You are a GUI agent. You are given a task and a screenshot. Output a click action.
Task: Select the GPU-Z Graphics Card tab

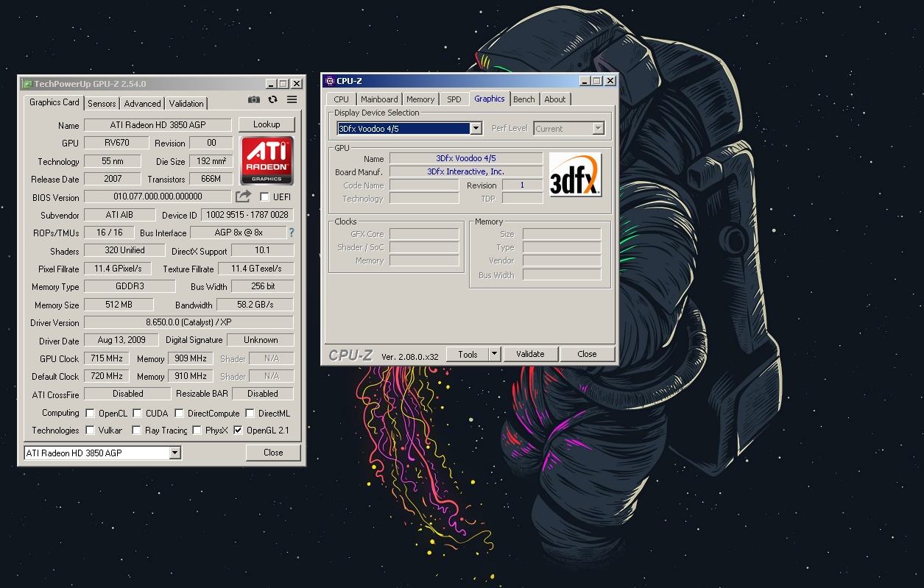(x=54, y=102)
